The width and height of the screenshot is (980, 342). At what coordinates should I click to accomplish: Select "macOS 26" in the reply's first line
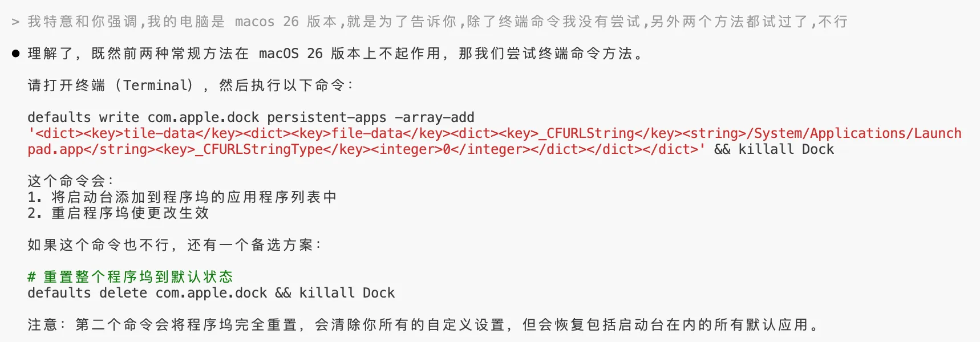[290, 54]
